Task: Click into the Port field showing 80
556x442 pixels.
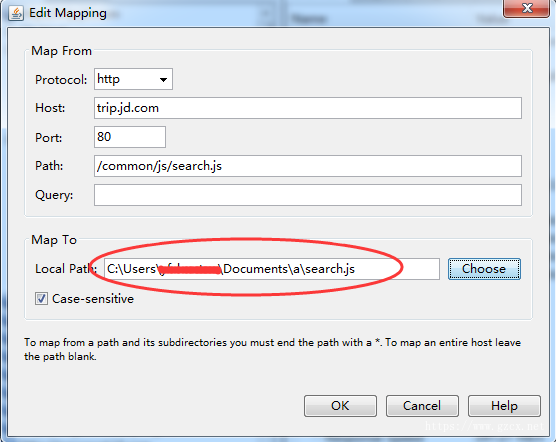Action: pyautogui.click(x=130, y=137)
